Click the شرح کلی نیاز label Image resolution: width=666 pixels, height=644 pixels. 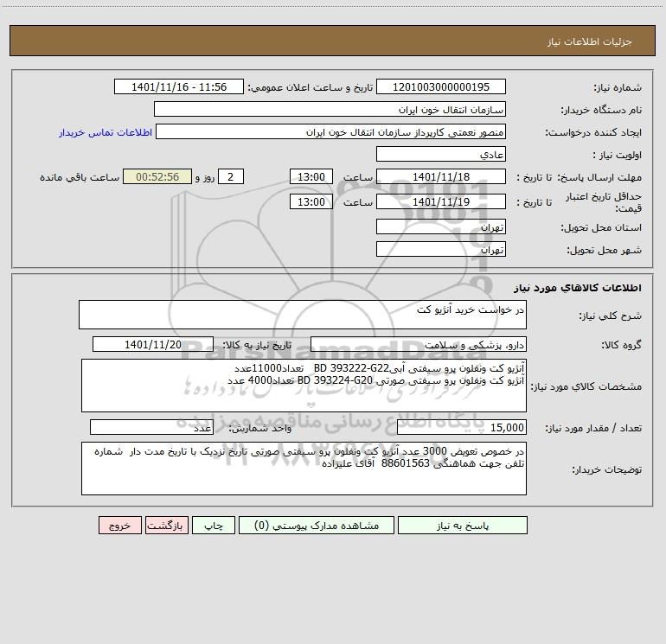(x=611, y=316)
